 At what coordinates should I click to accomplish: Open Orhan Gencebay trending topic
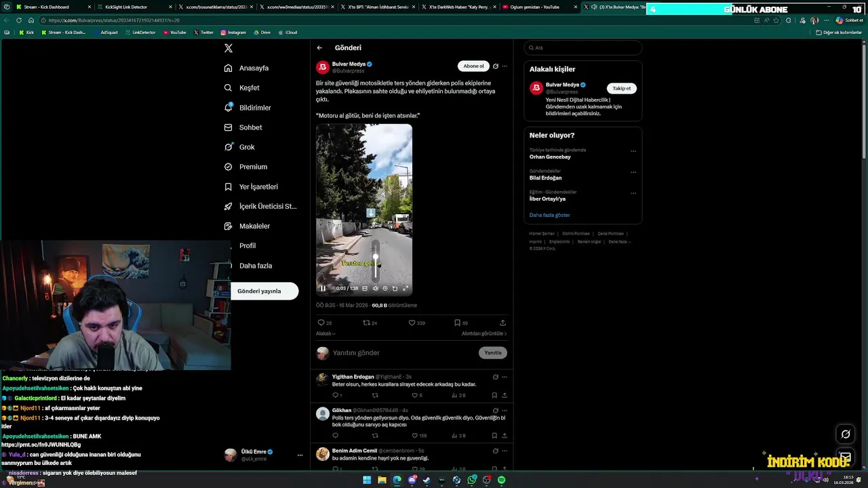click(x=550, y=157)
